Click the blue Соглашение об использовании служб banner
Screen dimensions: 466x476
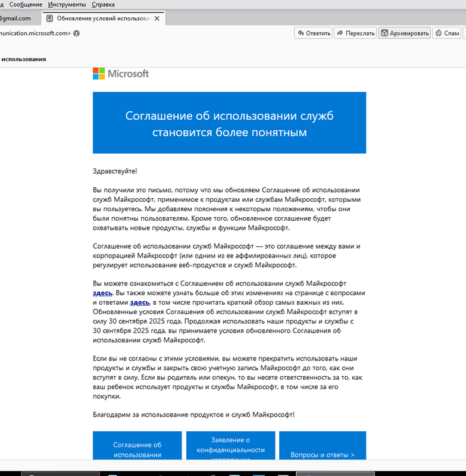(x=230, y=123)
